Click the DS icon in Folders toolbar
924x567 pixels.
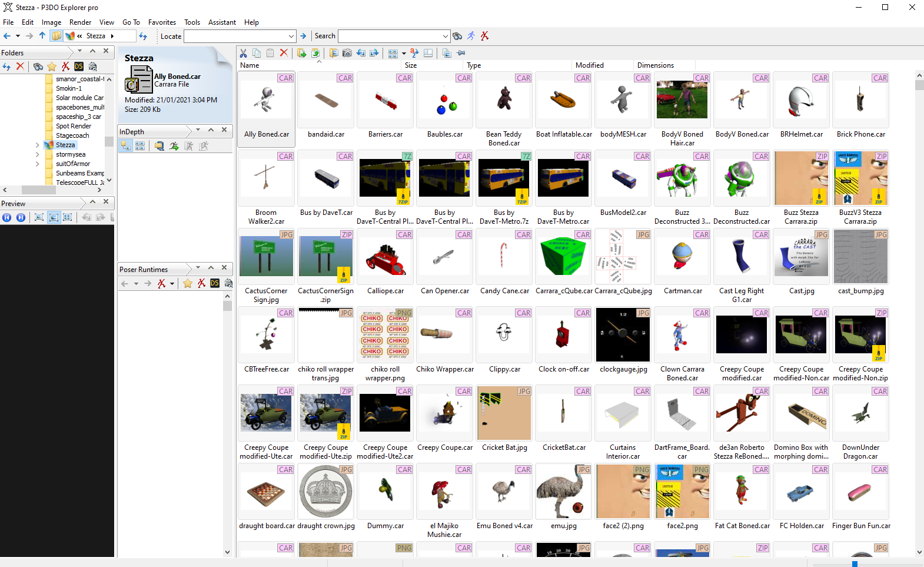(79, 67)
